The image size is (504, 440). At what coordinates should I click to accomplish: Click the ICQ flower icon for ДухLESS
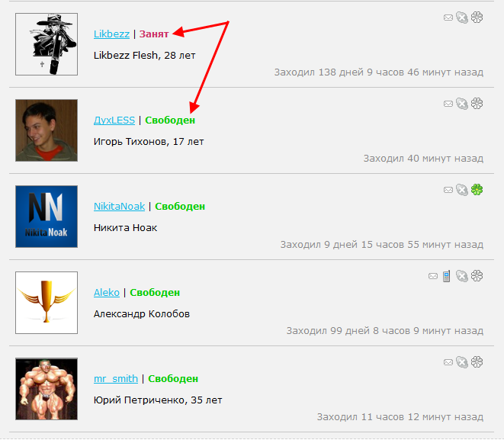click(477, 104)
